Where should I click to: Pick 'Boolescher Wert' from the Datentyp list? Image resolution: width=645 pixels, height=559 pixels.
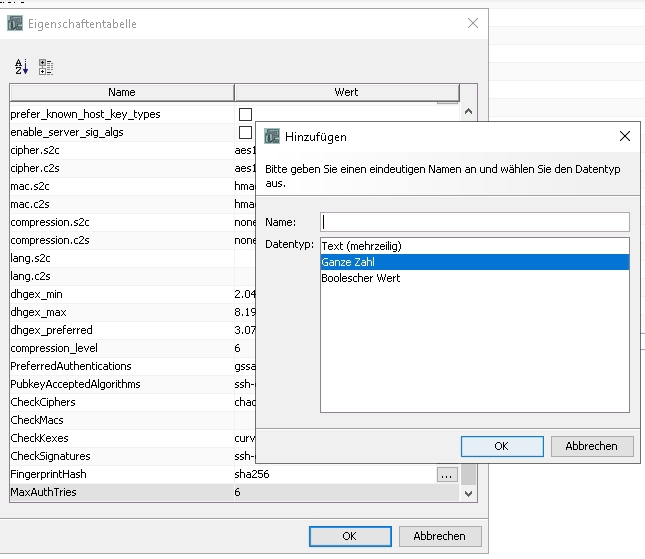point(360,278)
